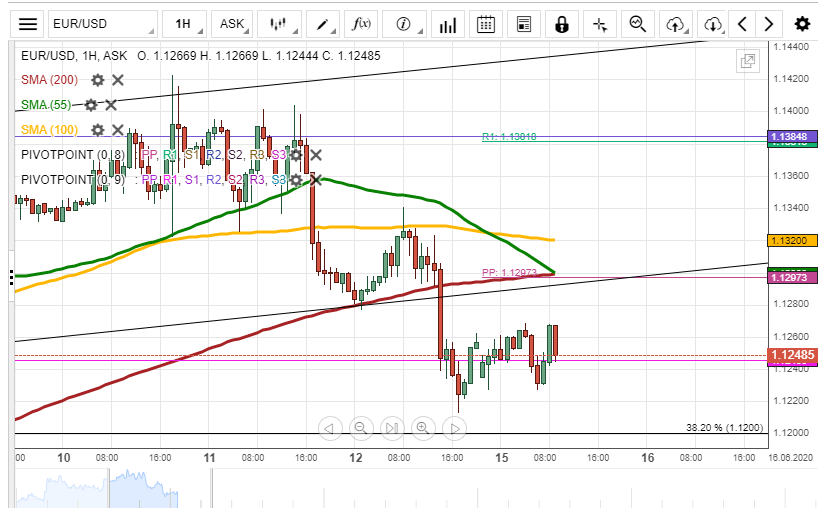833x514 pixels.
Task: Click the cloud download icon
Action: 713,24
